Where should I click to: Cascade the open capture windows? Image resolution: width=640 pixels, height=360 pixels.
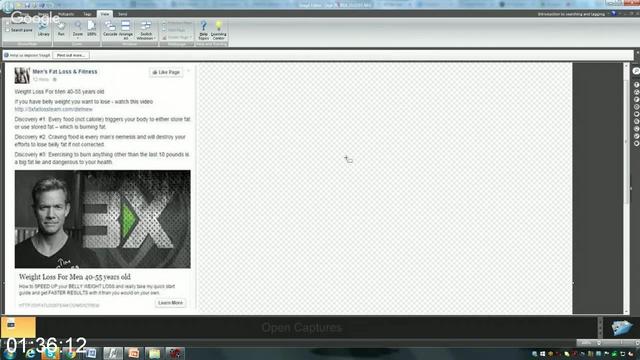click(110, 29)
